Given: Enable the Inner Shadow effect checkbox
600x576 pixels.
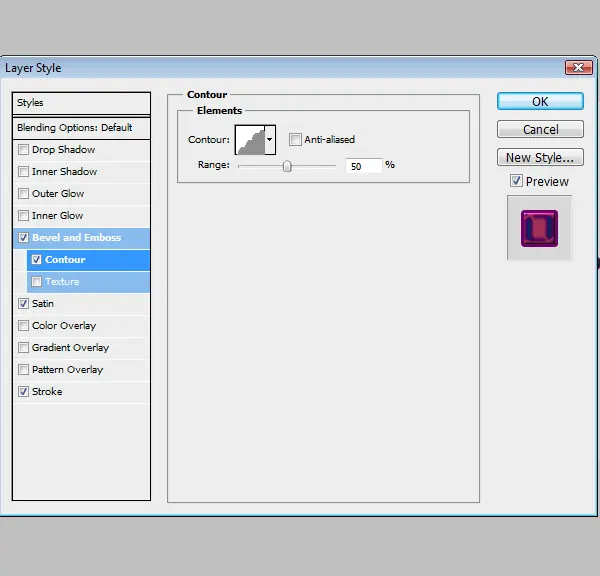Looking at the screenshot, I should point(23,171).
